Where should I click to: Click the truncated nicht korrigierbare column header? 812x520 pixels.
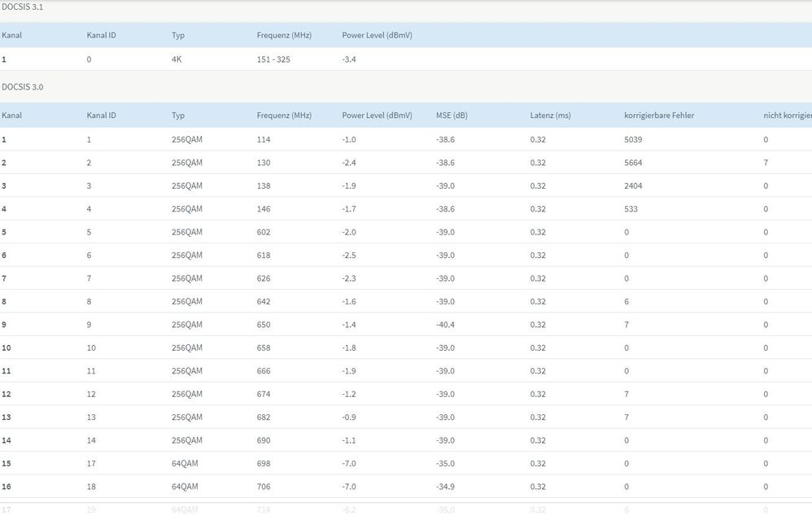click(x=787, y=116)
